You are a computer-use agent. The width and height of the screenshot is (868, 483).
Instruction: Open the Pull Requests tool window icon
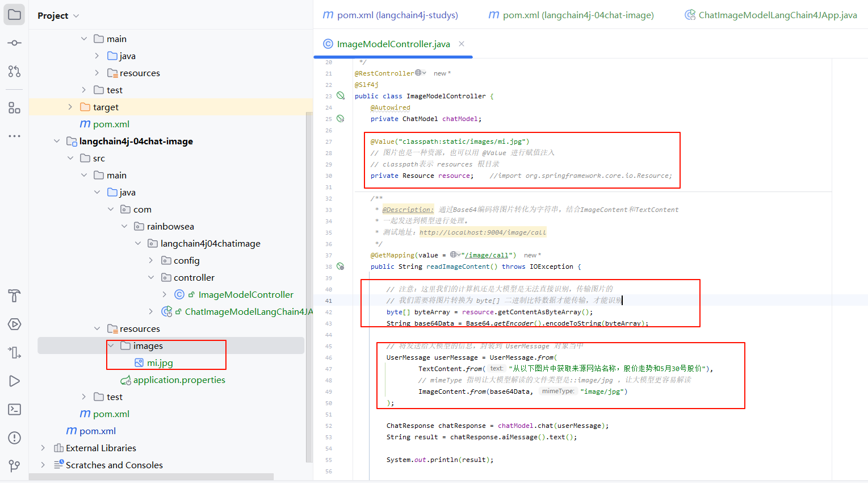15,71
